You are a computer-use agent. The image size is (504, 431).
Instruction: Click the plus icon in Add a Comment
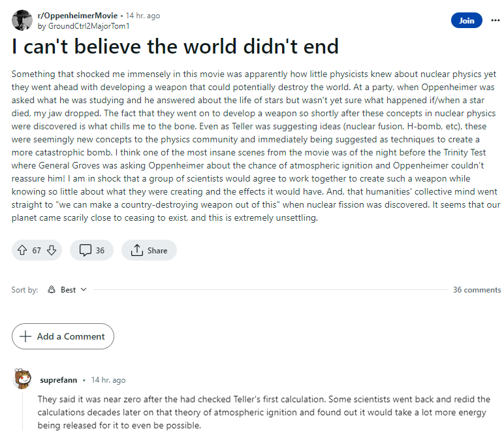pyautogui.click(x=25, y=336)
